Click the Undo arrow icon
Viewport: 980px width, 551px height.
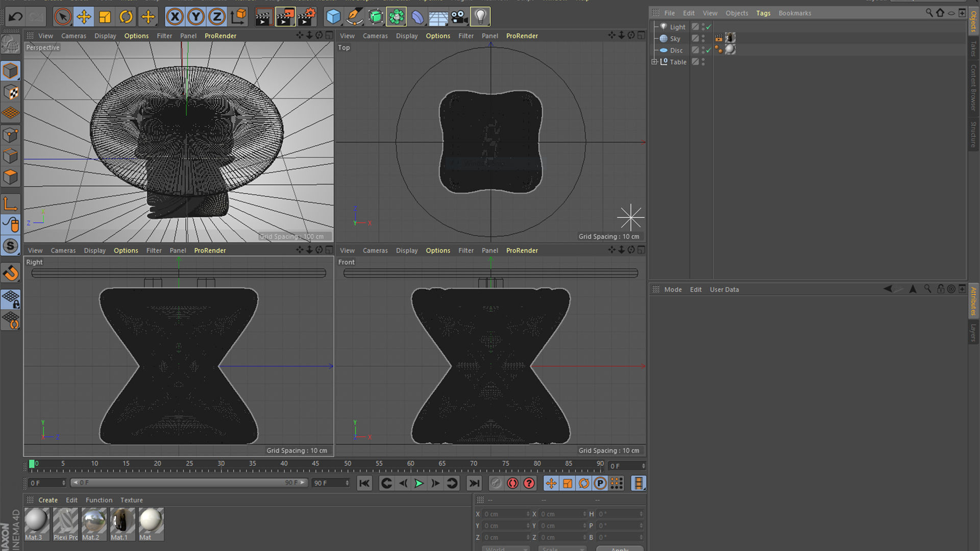pyautogui.click(x=15, y=17)
